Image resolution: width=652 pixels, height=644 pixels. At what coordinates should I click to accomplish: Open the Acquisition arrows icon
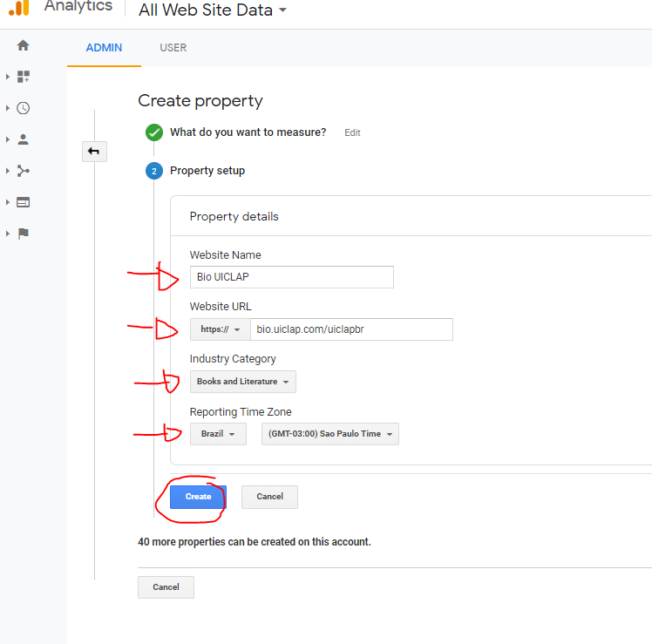click(x=24, y=171)
